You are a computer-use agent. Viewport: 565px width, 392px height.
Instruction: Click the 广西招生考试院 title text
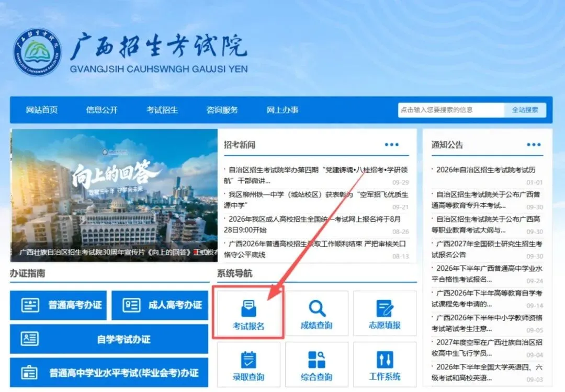[x=159, y=46]
